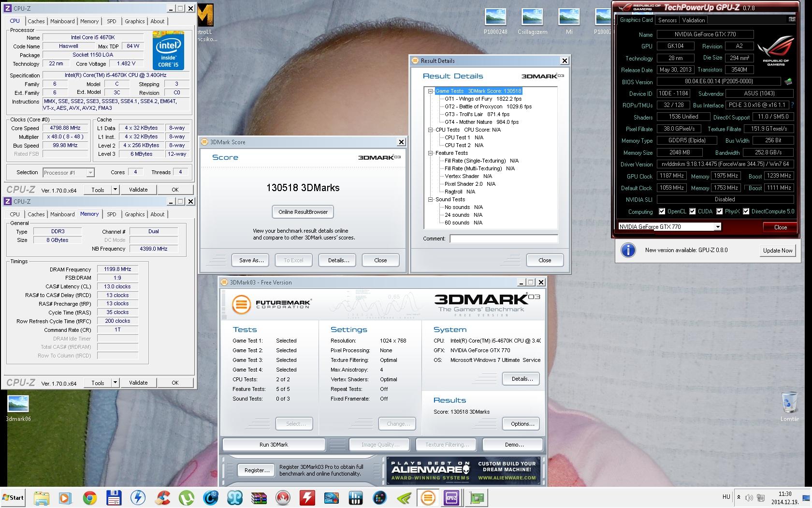Click Update Now for GPU-Z 0.8.0

click(778, 250)
